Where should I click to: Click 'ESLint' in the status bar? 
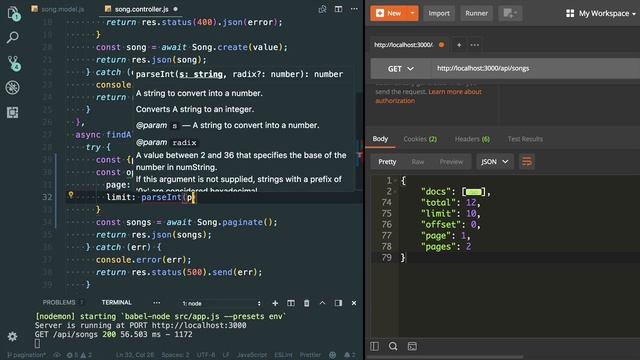pyautogui.click(x=283, y=355)
